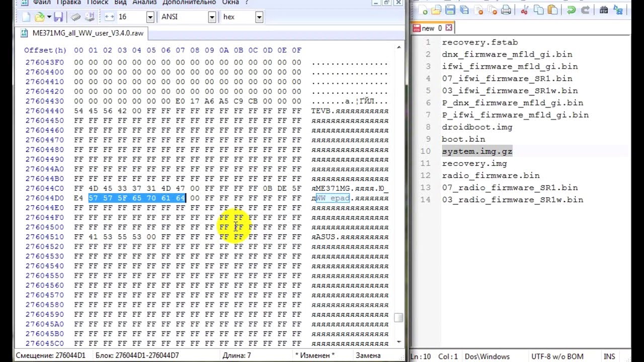This screenshot has height=362, width=644.
Task: Click the scroll-down arrow of the hex view
Action: coord(399,342)
